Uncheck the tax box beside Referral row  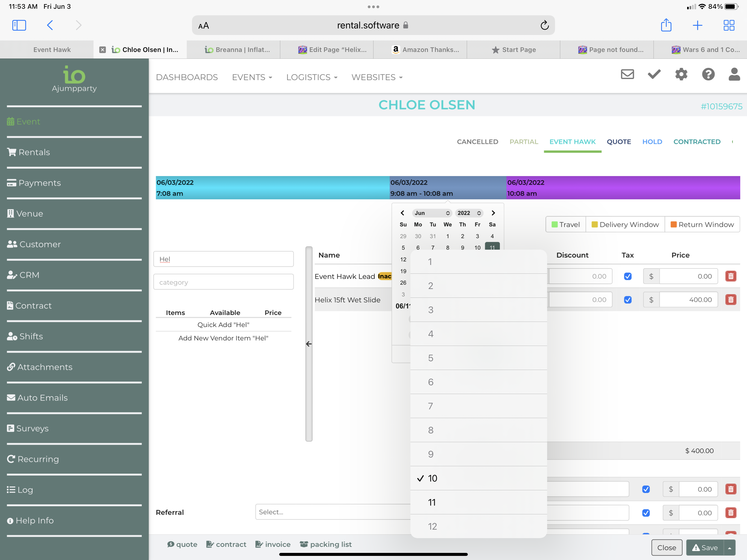click(646, 513)
